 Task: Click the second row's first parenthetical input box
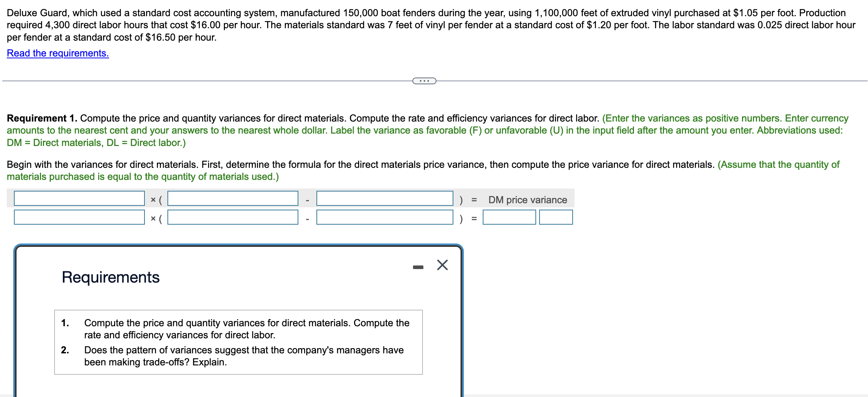[232, 218]
